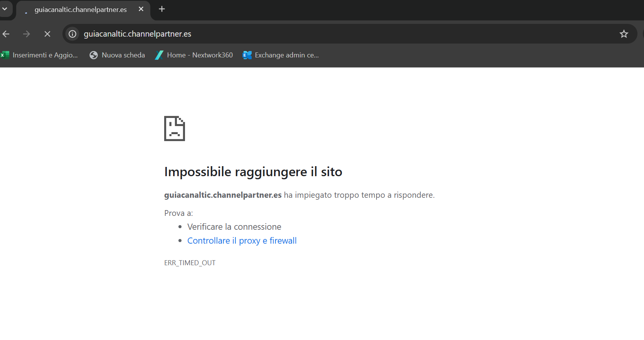This screenshot has height=340, width=644.
Task: Click the bold domain name in error message
Action: [x=223, y=195]
